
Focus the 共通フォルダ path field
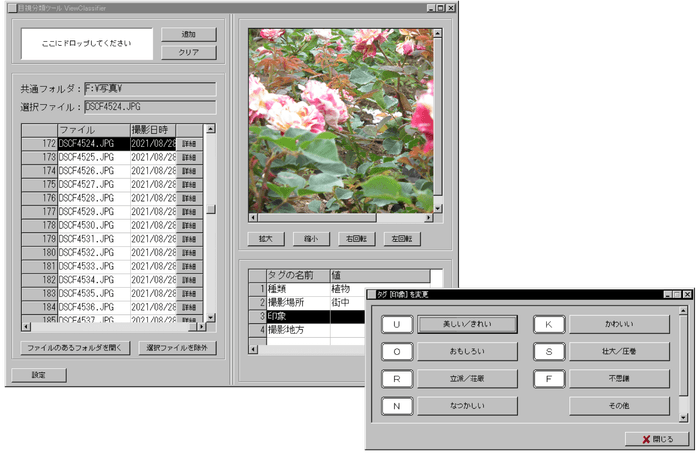[x=150, y=89]
